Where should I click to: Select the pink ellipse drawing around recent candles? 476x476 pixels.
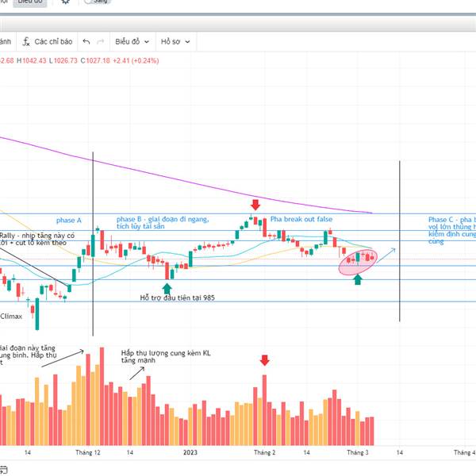pos(358,263)
